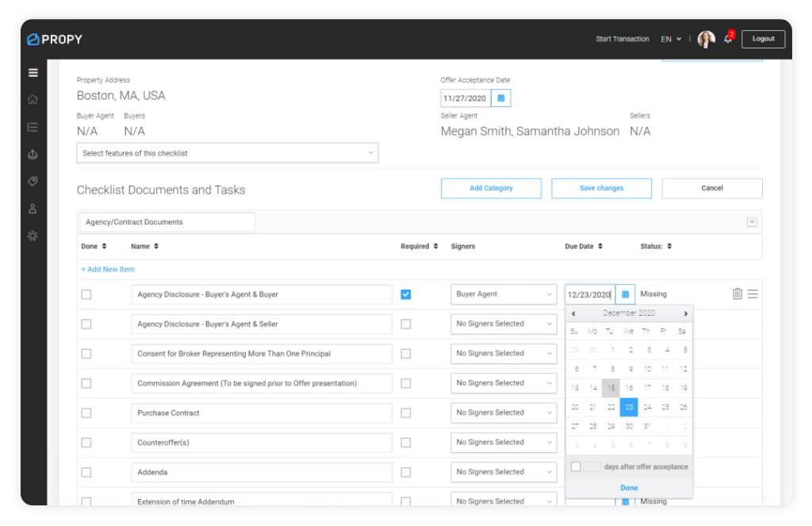Click the previous month arrow in calendar
The image size is (812, 526).
[x=574, y=313]
